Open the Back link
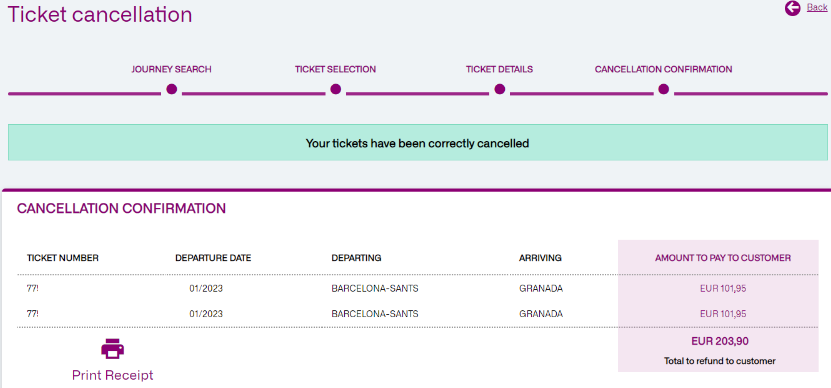 (817, 7)
